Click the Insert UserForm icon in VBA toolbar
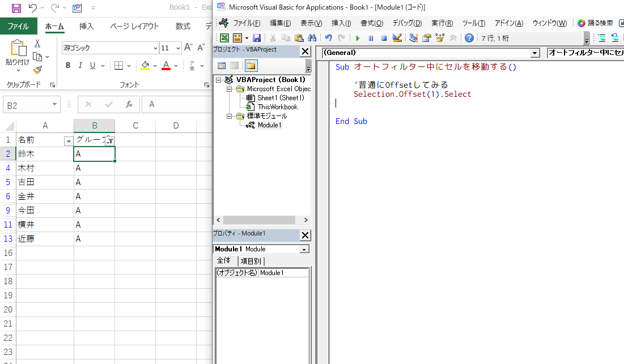The width and height of the screenshot is (624, 364). click(237, 38)
